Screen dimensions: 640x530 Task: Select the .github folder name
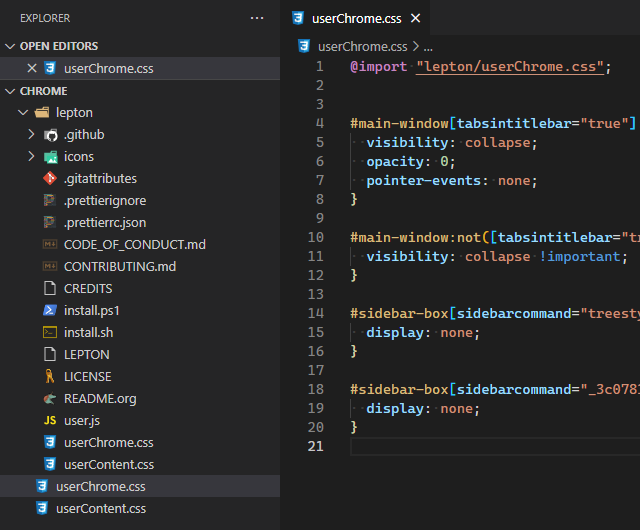(x=84, y=135)
